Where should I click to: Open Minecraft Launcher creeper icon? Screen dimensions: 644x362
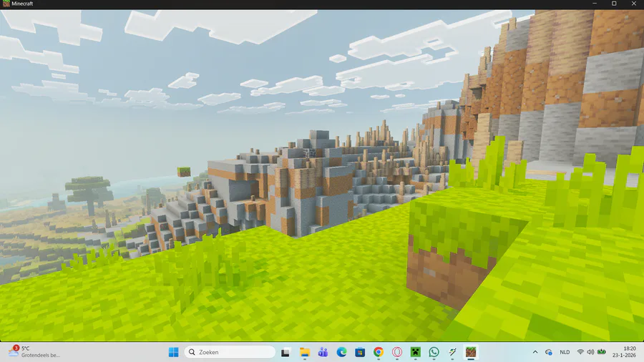[416, 352]
